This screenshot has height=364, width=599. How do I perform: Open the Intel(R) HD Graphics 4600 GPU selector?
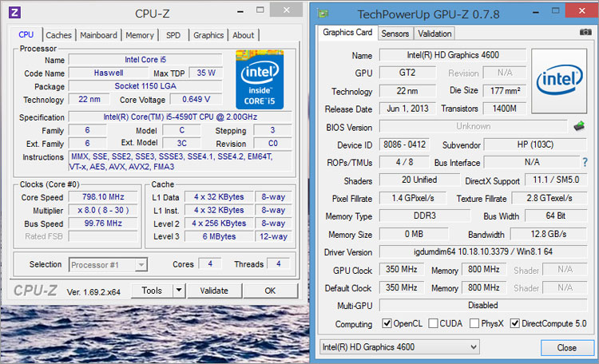[x=399, y=346]
